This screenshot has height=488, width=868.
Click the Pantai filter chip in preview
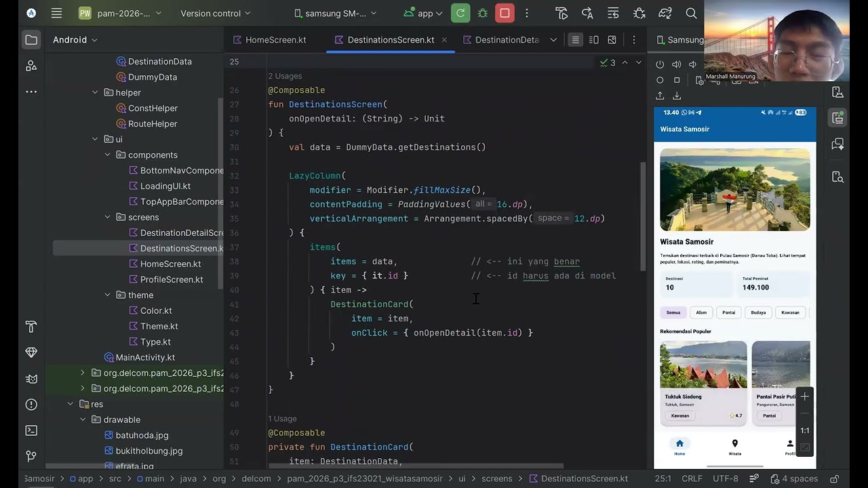[728, 312]
